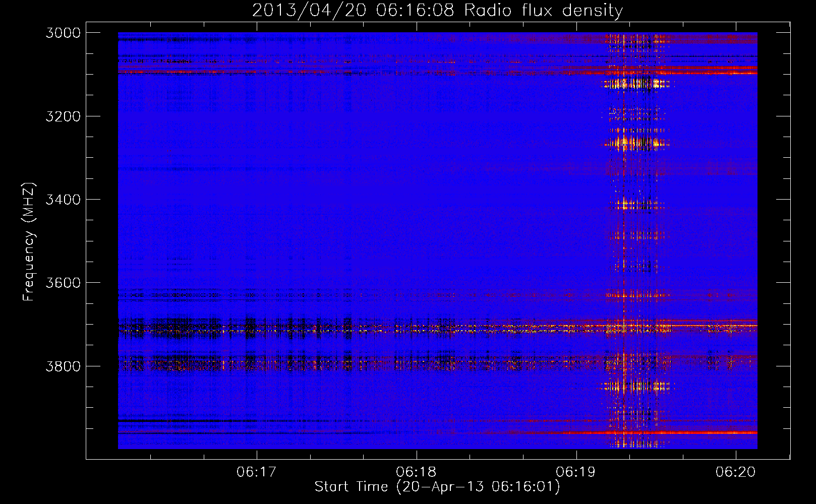The height and width of the screenshot is (504, 816).
Task: Click the 3200 frequency tick label
Action: click(x=63, y=116)
